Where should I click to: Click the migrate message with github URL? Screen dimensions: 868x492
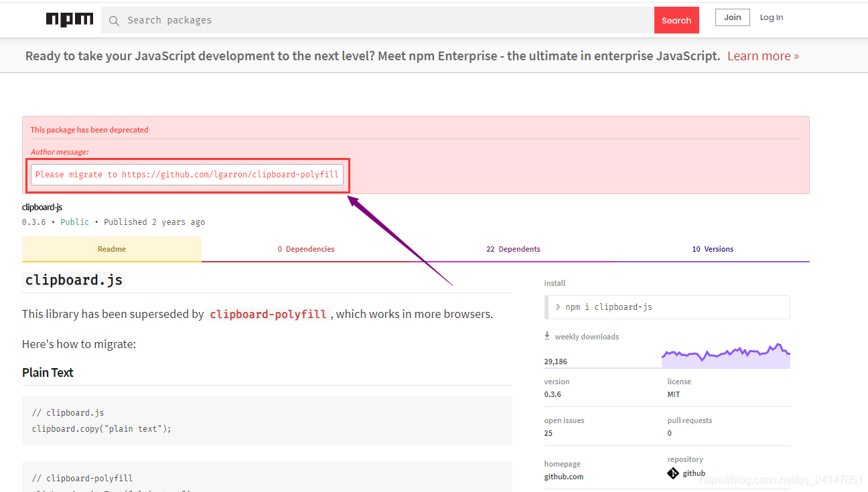[x=187, y=175]
